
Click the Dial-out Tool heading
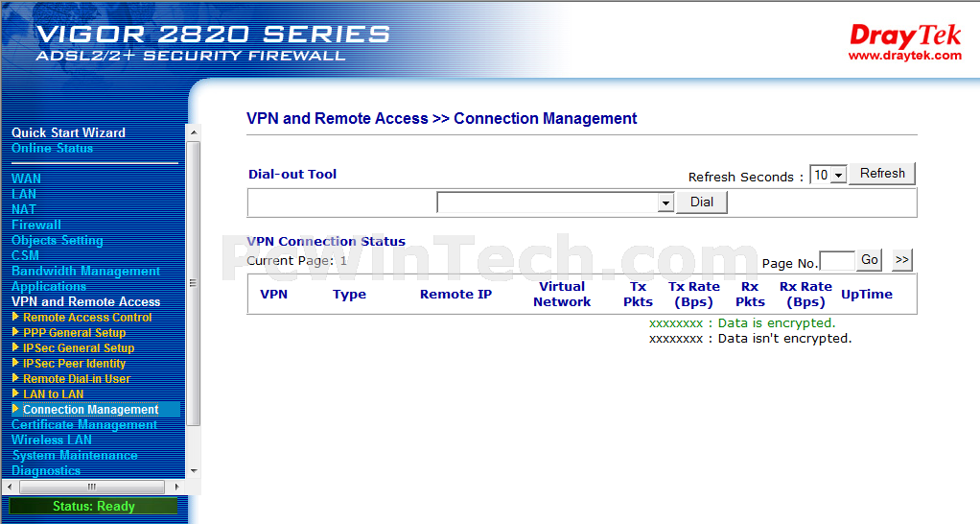(292, 175)
